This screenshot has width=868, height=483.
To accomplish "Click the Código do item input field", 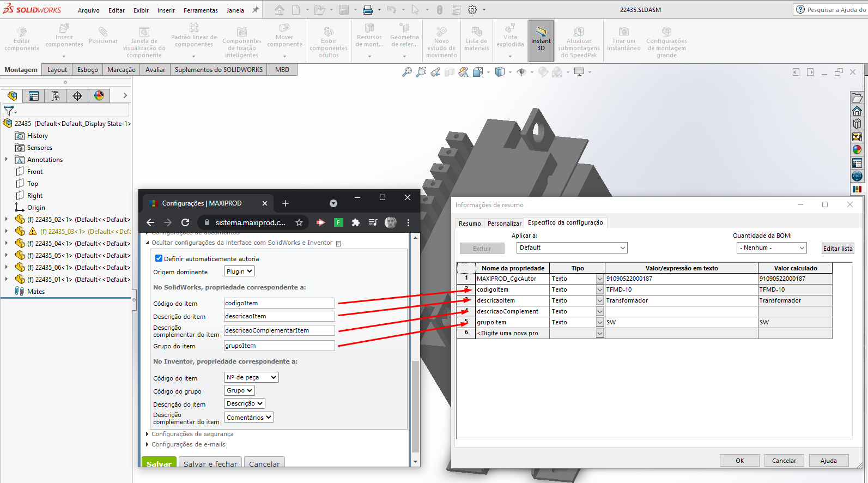I will (x=279, y=303).
